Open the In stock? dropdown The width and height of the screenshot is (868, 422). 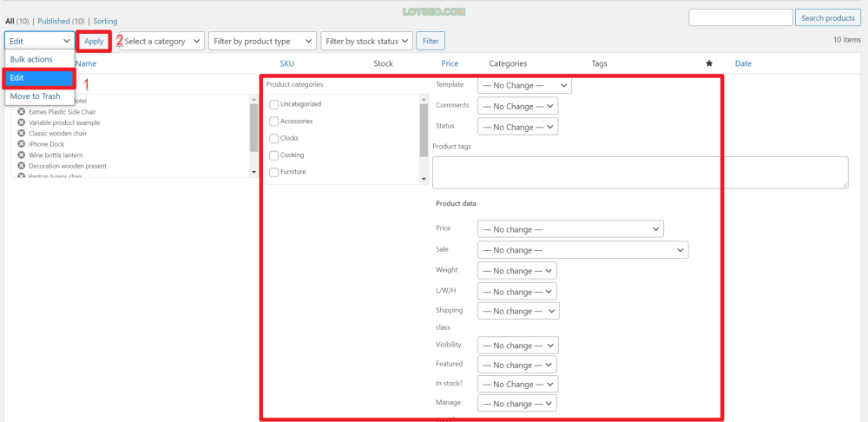coord(517,385)
